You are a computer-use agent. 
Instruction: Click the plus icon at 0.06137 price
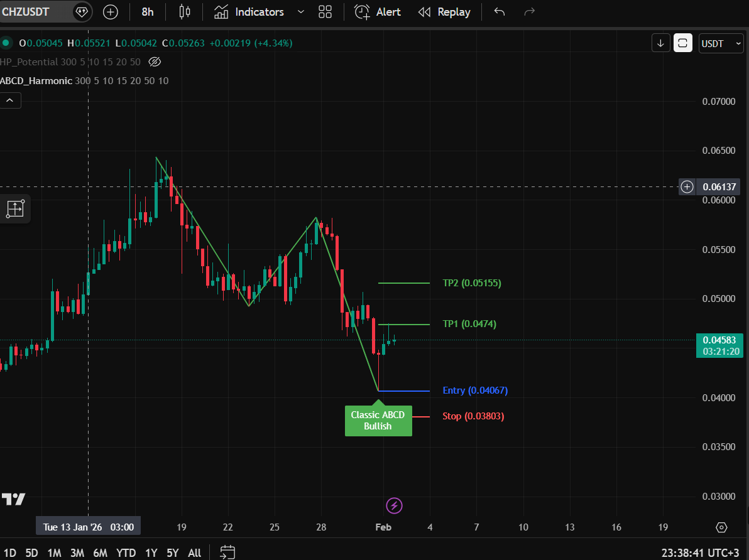tap(687, 186)
